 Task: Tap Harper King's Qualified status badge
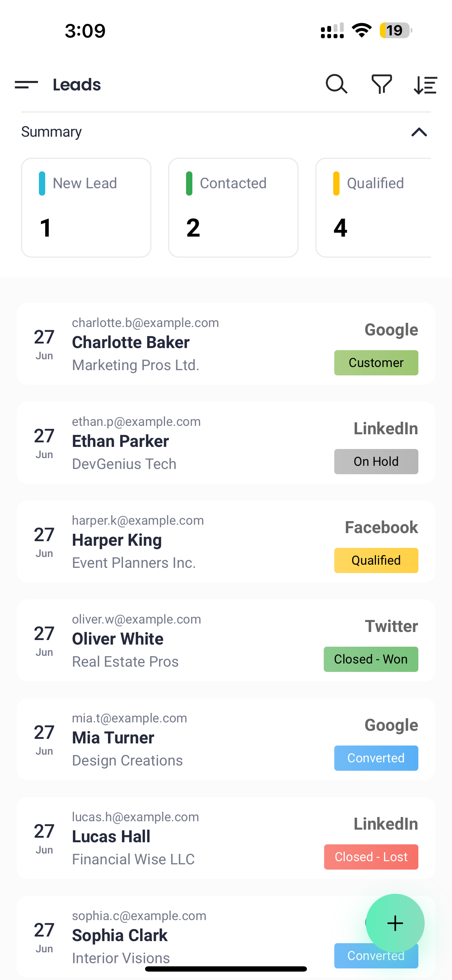click(x=376, y=560)
